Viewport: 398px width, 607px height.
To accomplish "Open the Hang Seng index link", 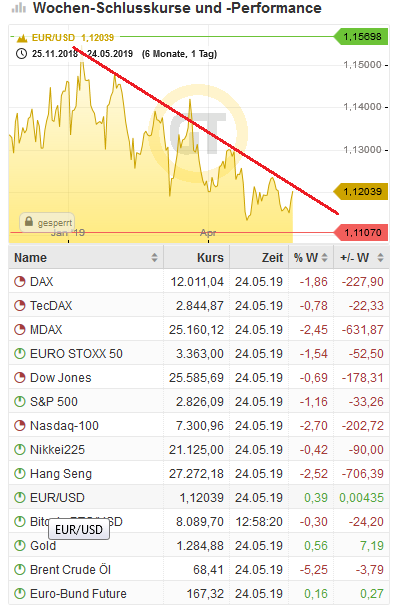I will [61, 473].
